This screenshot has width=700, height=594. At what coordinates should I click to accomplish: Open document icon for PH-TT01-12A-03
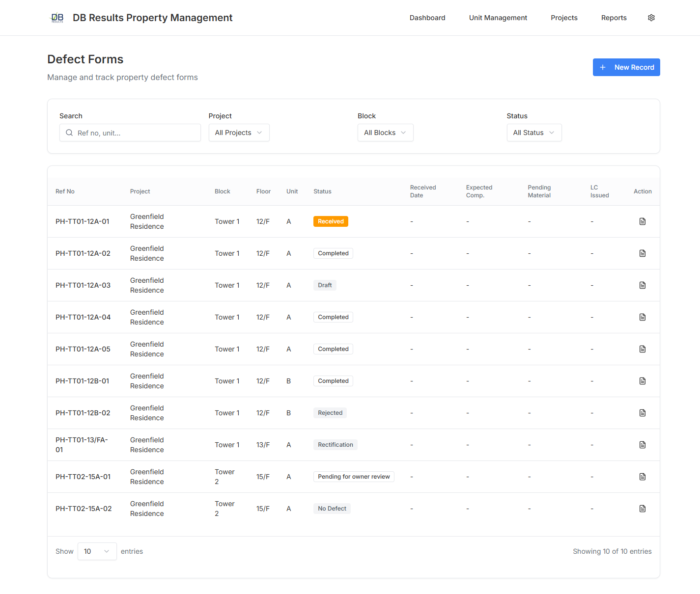click(x=643, y=285)
